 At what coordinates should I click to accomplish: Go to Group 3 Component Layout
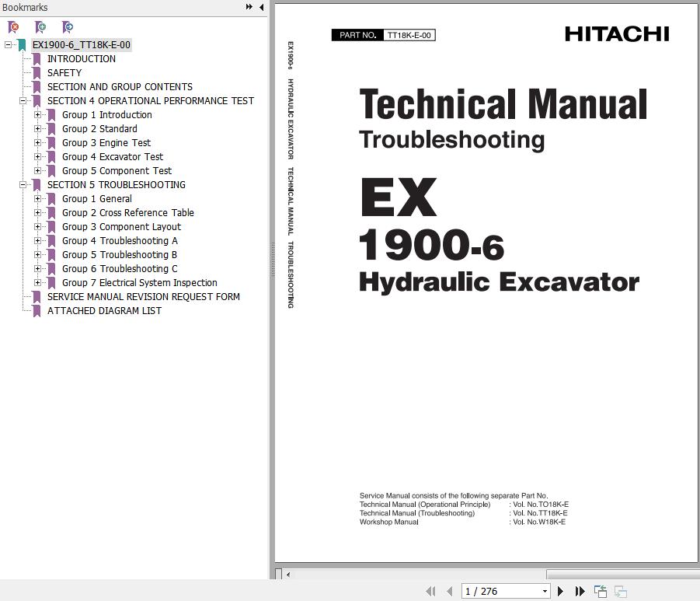pos(121,227)
